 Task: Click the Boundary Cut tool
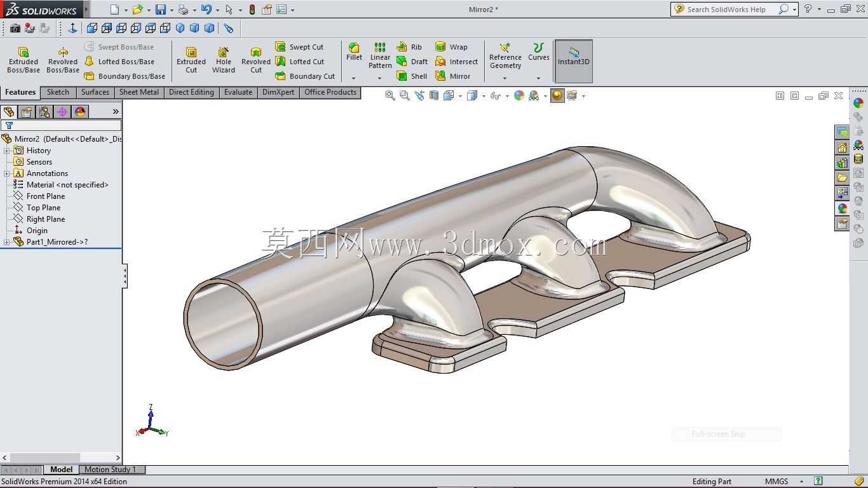point(305,76)
